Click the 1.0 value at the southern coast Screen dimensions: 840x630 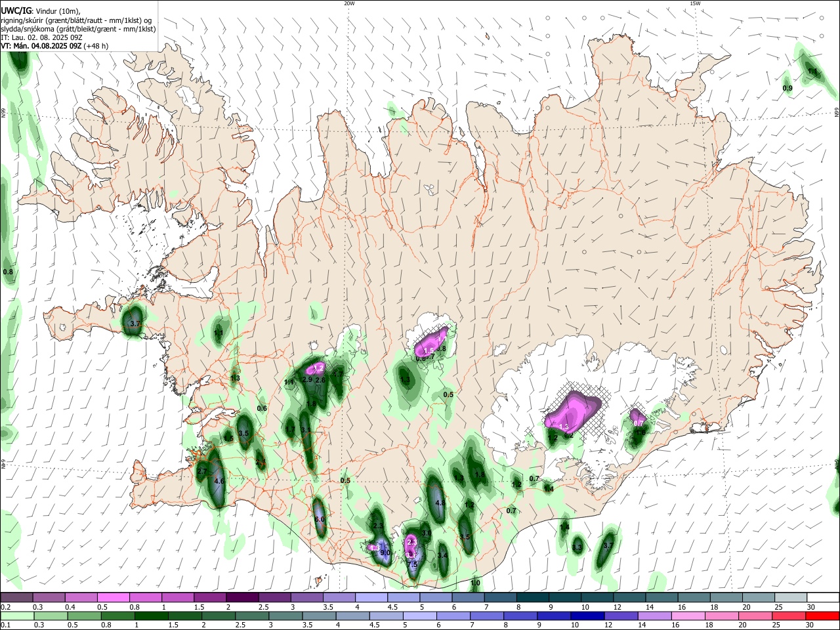tap(475, 583)
